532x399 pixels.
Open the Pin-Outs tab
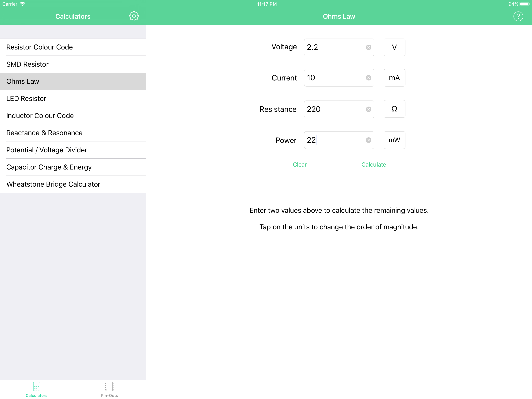(109, 389)
